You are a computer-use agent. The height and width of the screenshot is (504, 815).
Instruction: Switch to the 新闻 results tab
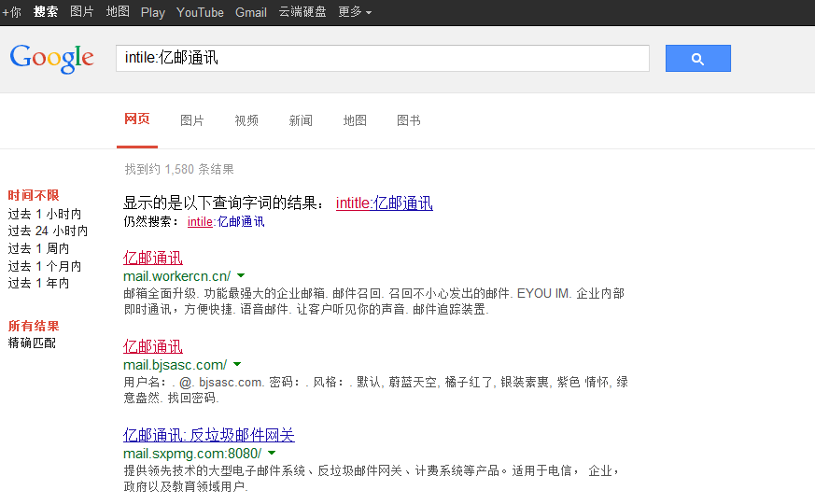pos(301,120)
